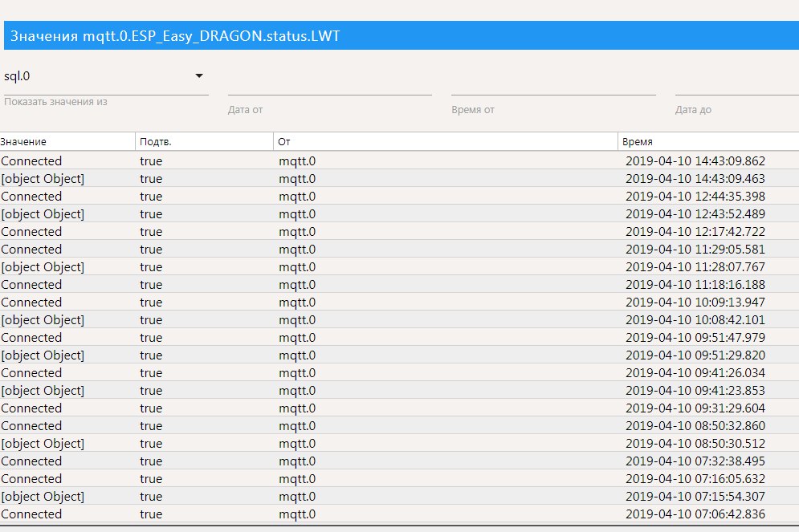This screenshot has width=799, height=532.
Task: Open the sql.0 source dropdown arrow
Action: point(199,76)
